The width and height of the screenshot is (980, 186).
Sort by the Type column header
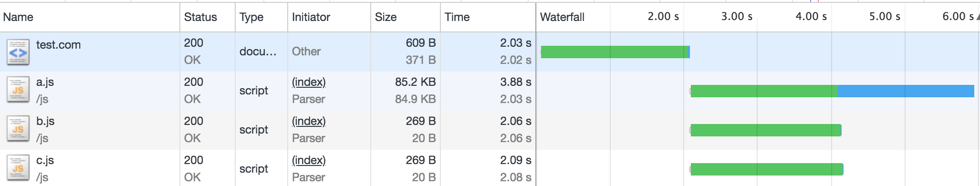[x=261, y=17]
